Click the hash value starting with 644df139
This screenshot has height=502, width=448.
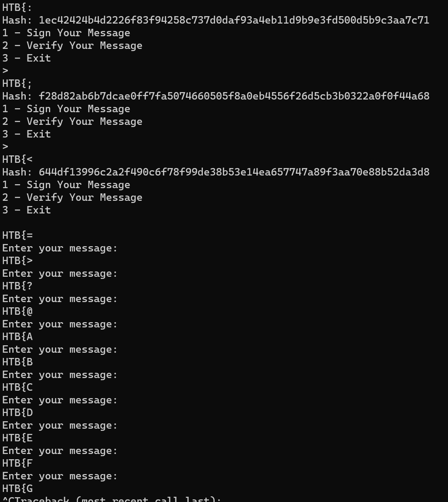tap(234, 172)
